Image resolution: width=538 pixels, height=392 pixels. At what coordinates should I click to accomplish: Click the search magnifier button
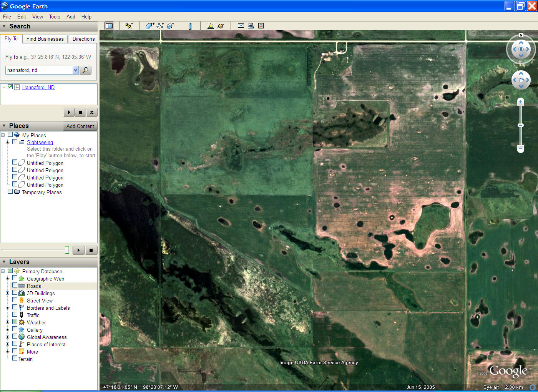(x=86, y=70)
